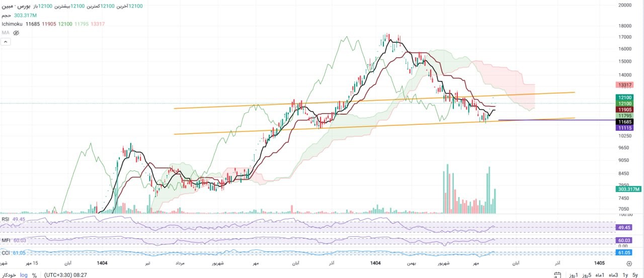Image resolution: width=644 pixels, height=278 pixels.
Task: Click the black 11685 price axis label
Action: (x=625, y=122)
